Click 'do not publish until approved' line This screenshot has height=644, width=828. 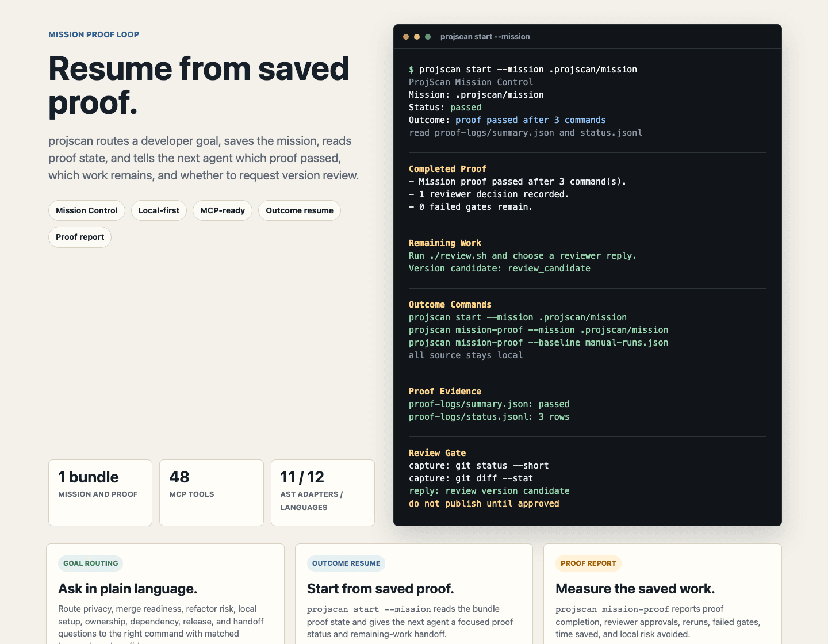(x=484, y=504)
